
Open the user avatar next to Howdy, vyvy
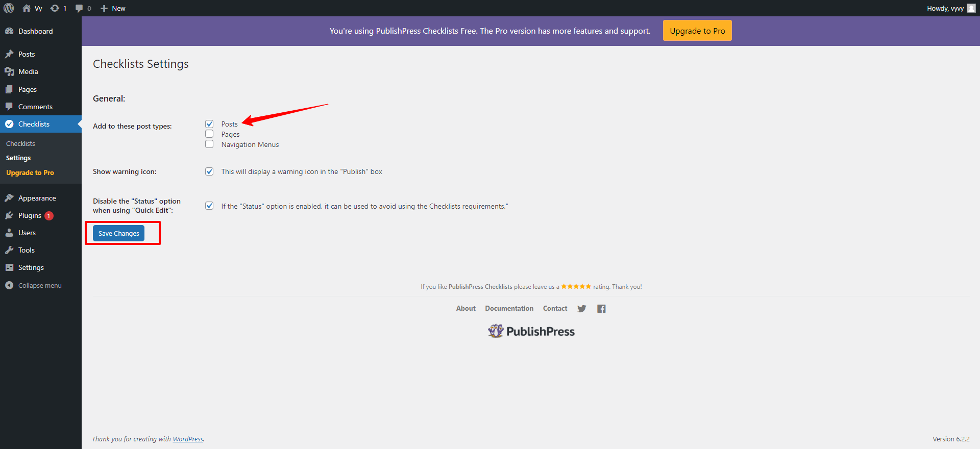click(971, 8)
